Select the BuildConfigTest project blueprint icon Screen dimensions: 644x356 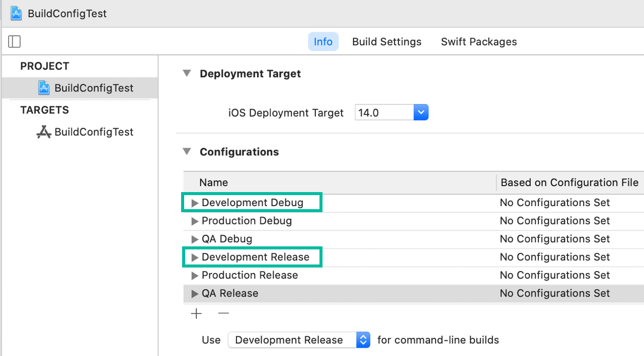pos(44,88)
